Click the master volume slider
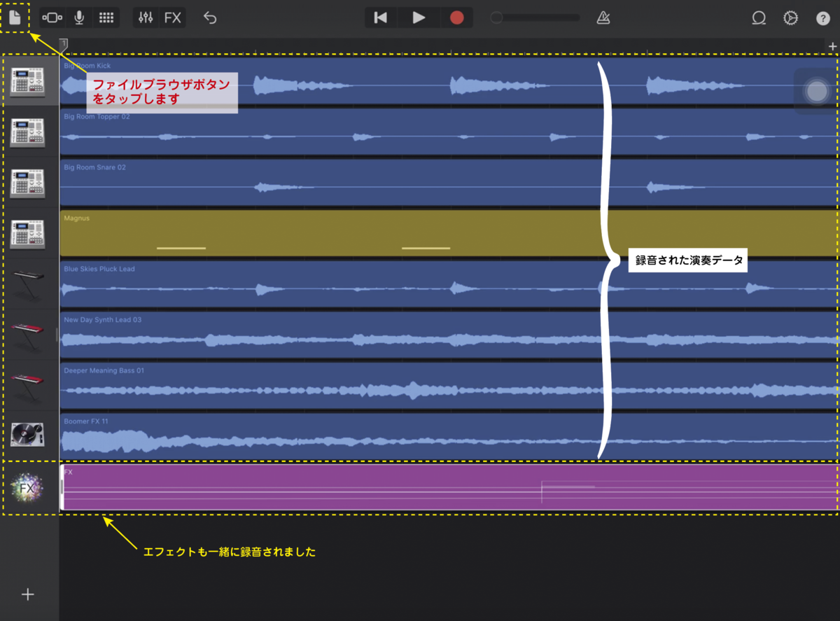The height and width of the screenshot is (621, 840). tap(535, 18)
